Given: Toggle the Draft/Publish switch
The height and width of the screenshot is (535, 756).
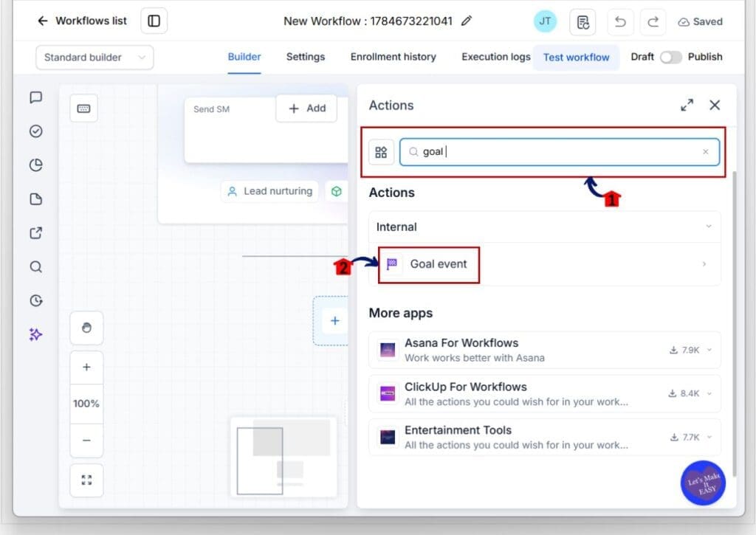Looking at the screenshot, I should pyautogui.click(x=670, y=57).
